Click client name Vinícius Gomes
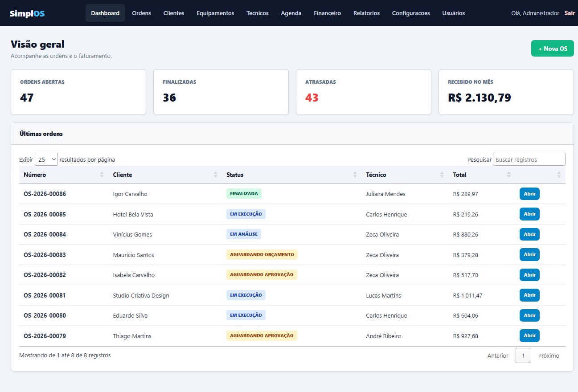 pos(132,234)
